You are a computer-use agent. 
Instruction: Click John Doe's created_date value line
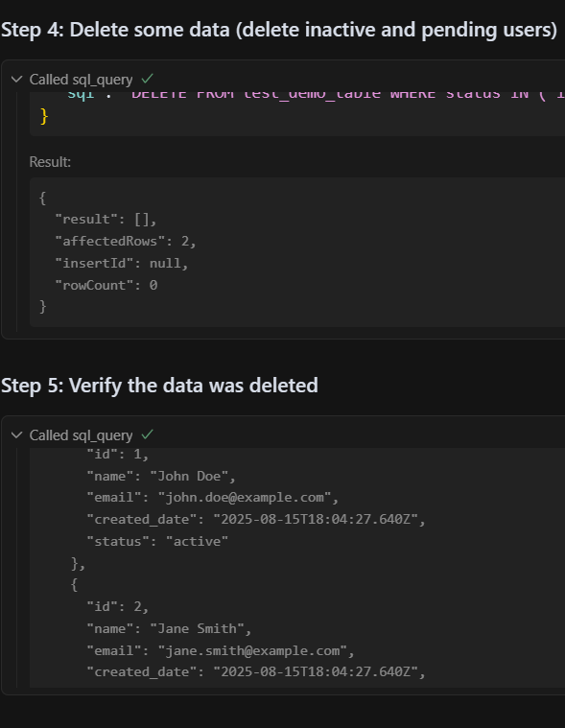click(x=256, y=520)
